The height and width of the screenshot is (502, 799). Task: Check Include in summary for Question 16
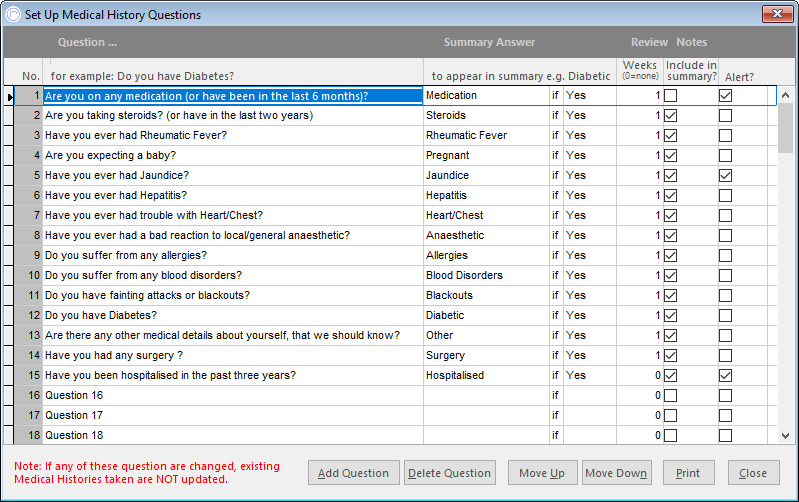point(671,395)
